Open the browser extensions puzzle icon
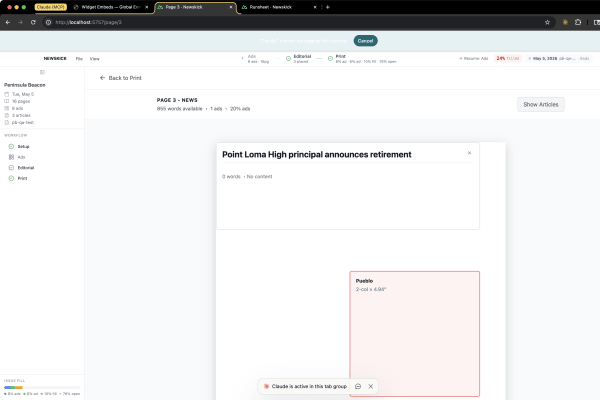The height and width of the screenshot is (400, 600). 578,22
